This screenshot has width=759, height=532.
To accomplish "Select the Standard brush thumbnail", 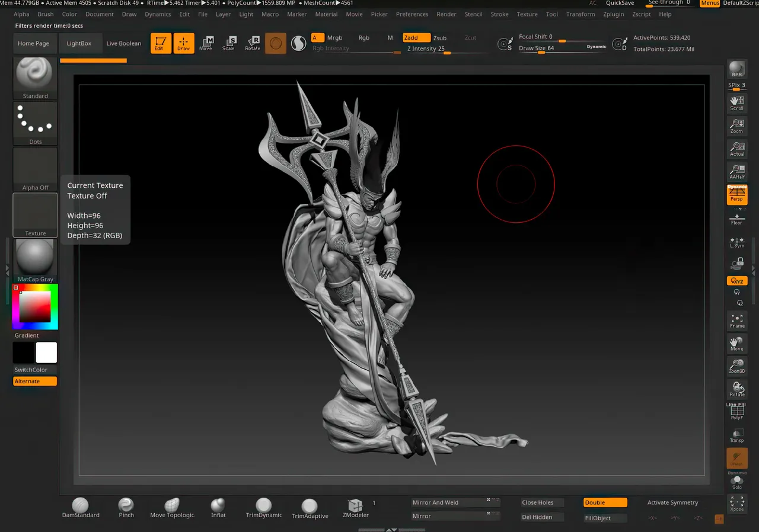I will (x=35, y=78).
